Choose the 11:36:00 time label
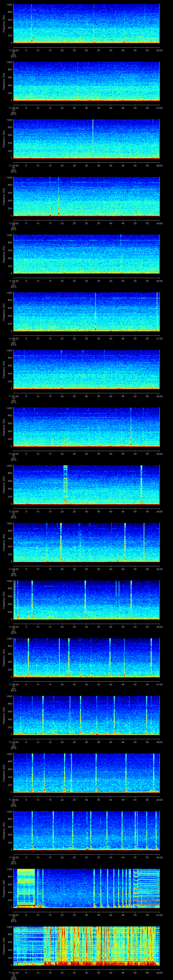This screenshot has width=173, height=980. coord(13,684)
